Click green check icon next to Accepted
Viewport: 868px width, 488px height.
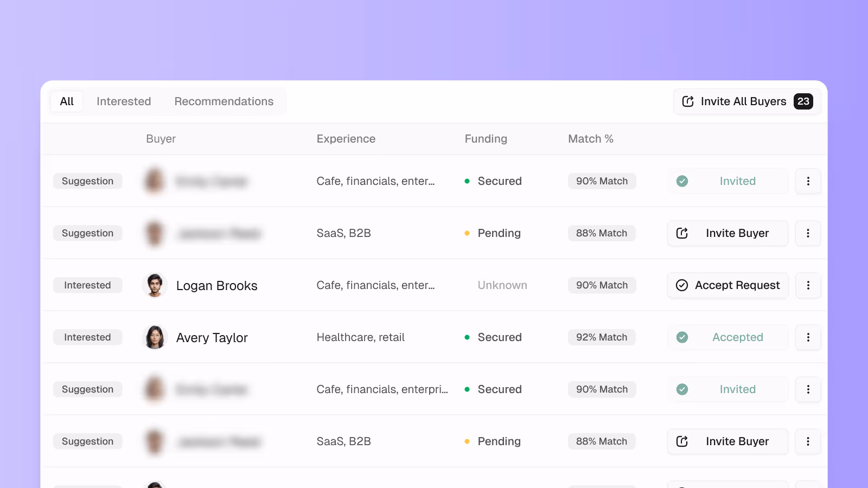(682, 337)
